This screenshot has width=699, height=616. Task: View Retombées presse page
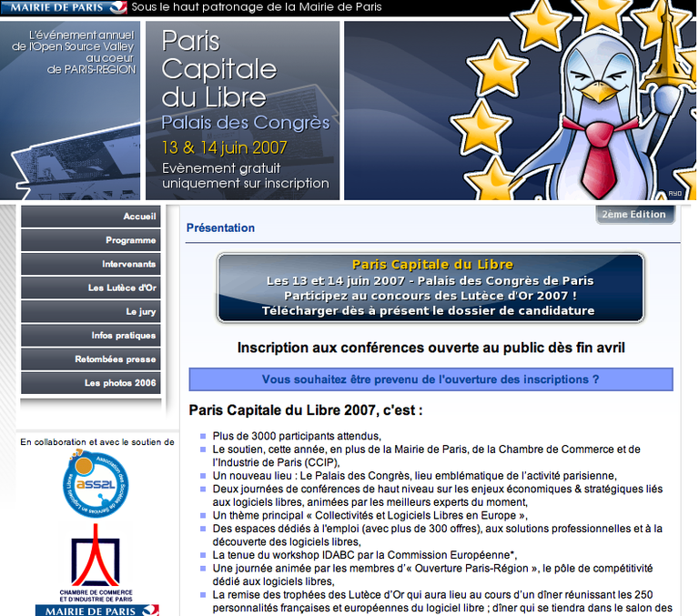(x=90, y=359)
